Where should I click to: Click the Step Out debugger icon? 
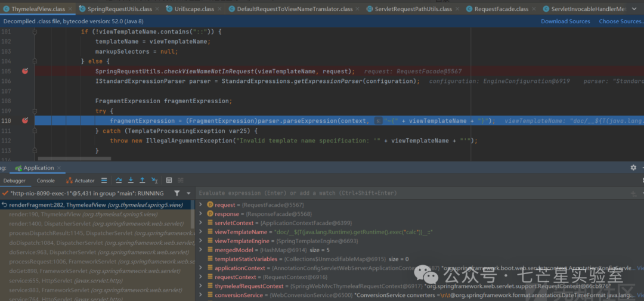click(x=142, y=180)
